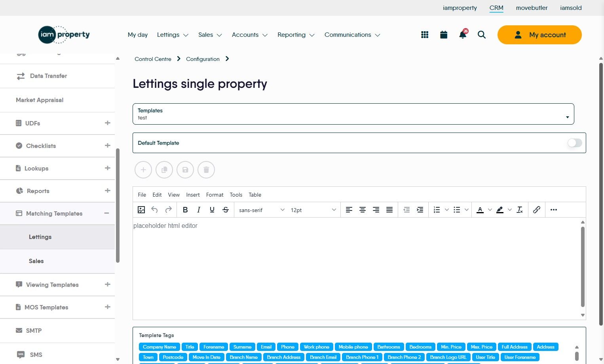
Task: Open the editor Edit menu
Action: pyautogui.click(x=157, y=195)
